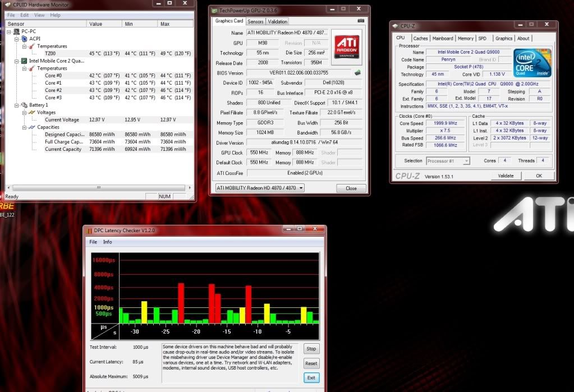Click the ACPI Temperatures thermometer icon
This screenshot has height=392, width=574.
pyautogui.click(x=32, y=46)
